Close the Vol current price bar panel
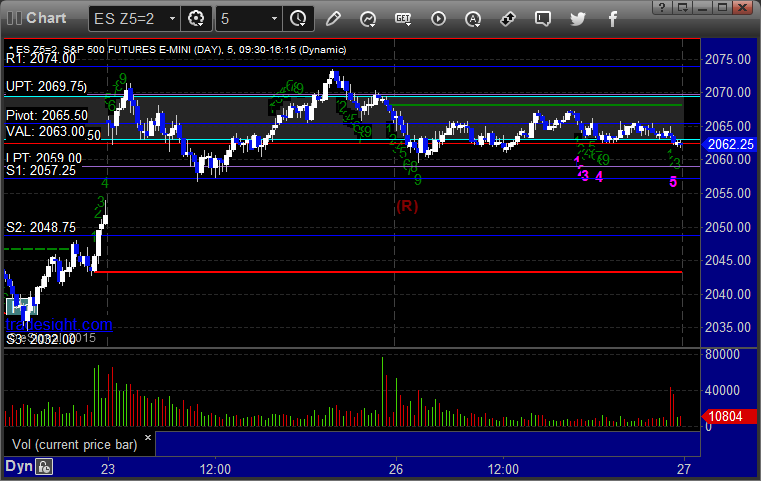Image resolution: width=761 pixels, height=481 pixels. [x=148, y=437]
